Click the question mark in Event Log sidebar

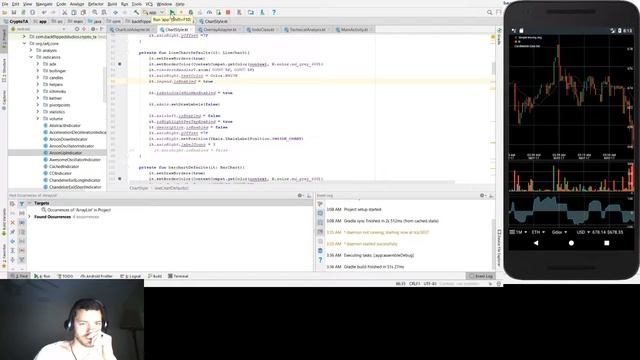320,260
